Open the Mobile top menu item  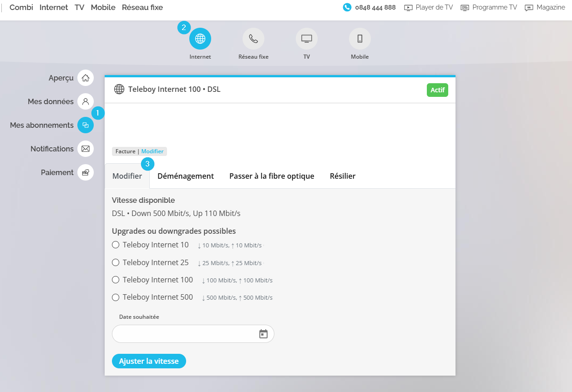coord(103,7)
